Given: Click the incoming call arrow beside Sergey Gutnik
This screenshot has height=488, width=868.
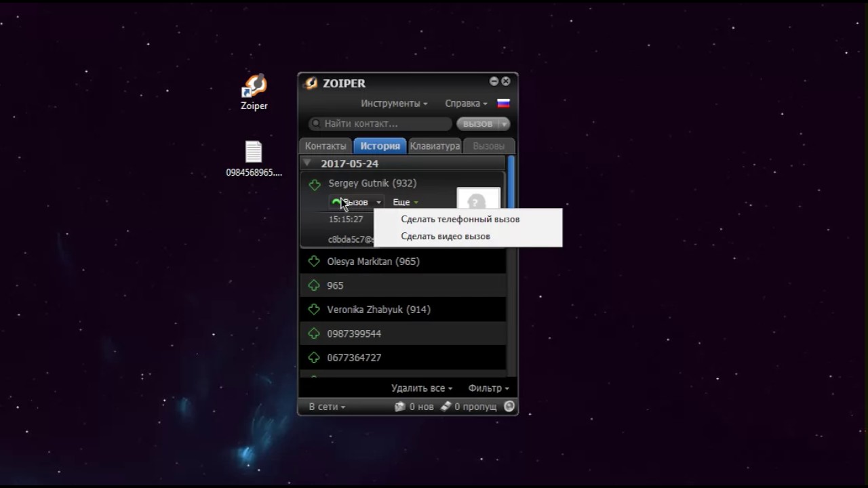Looking at the screenshot, I should (314, 184).
